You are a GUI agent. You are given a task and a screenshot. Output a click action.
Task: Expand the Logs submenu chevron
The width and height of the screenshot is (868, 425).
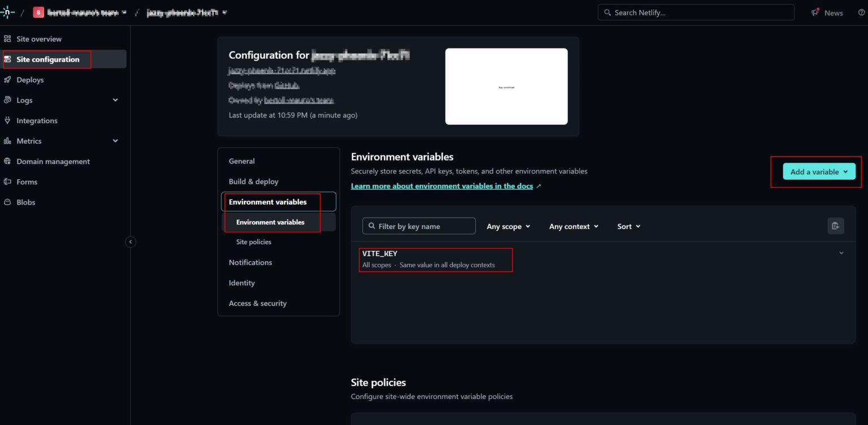tap(115, 100)
